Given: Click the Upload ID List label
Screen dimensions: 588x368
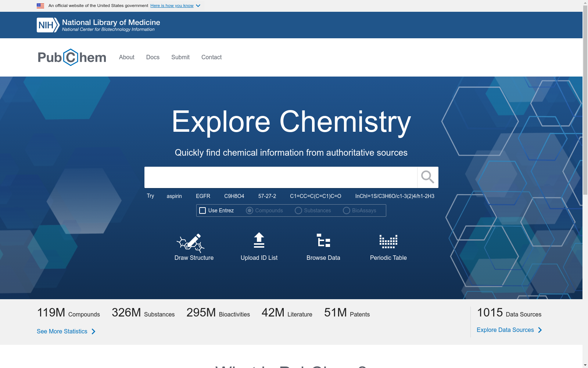Looking at the screenshot, I should click(259, 258).
